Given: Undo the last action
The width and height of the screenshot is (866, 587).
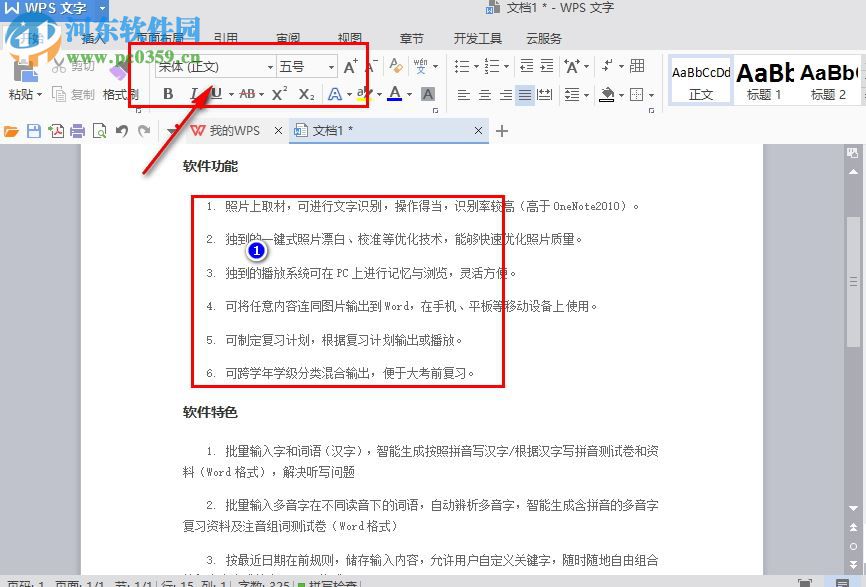Looking at the screenshot, I should click(x=122, y=130).
